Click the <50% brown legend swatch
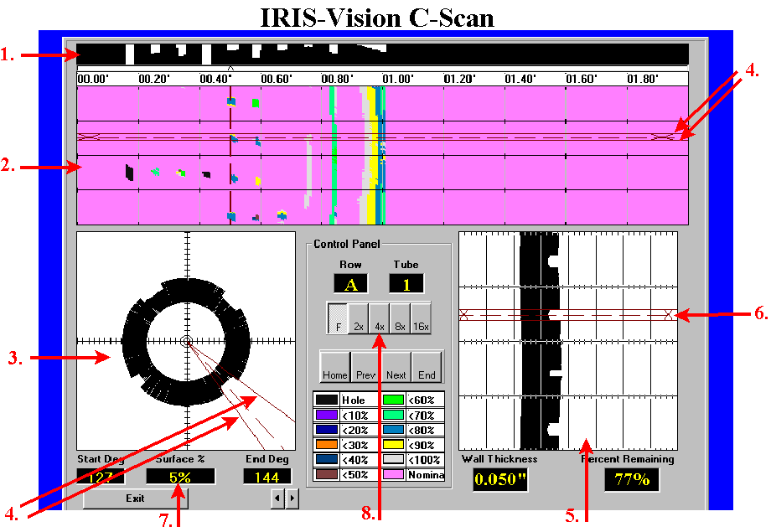Screen dimensions: 771x532 (x=327, y=474)
